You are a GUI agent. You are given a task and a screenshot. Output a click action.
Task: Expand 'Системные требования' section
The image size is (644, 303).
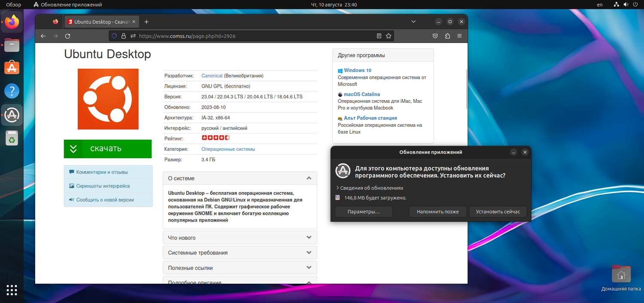[240, 253]
